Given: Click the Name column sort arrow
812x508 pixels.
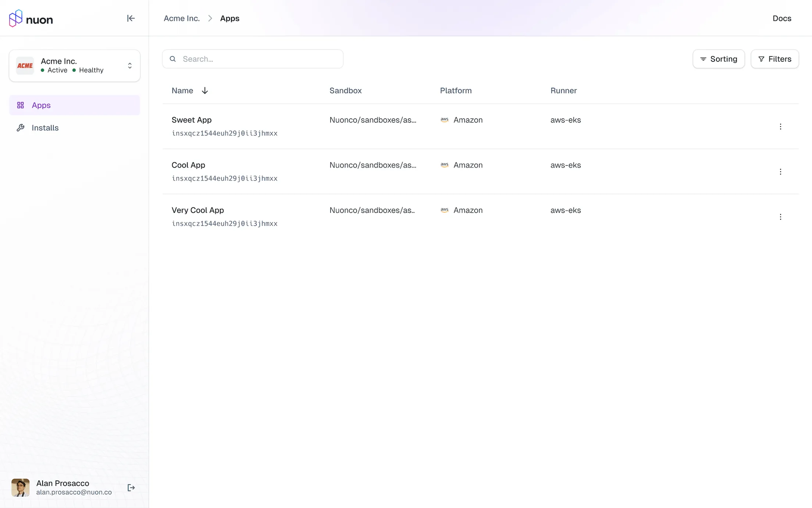Looking at the screenshot, I should click(x=205, y=91).
